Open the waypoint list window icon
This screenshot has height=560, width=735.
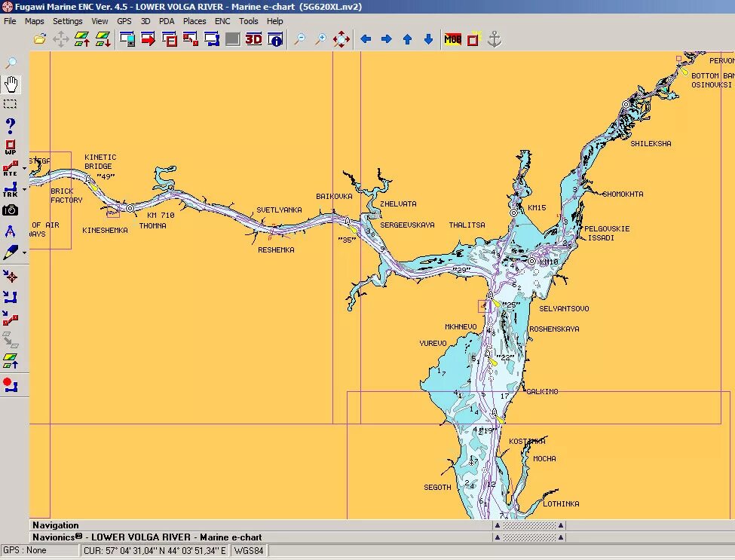pos(169,39)
